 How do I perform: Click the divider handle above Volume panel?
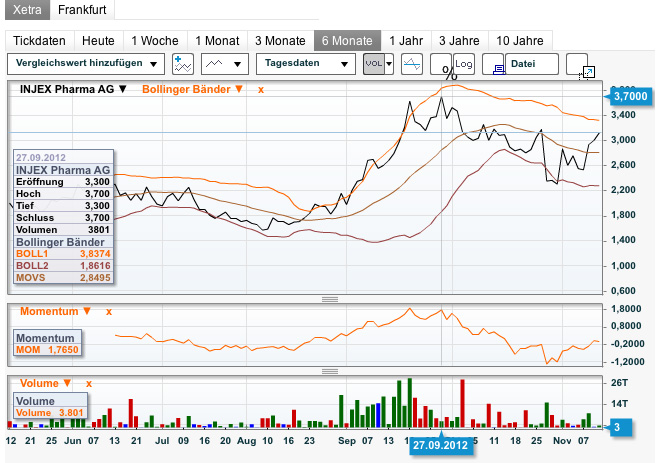click(330, 371)
